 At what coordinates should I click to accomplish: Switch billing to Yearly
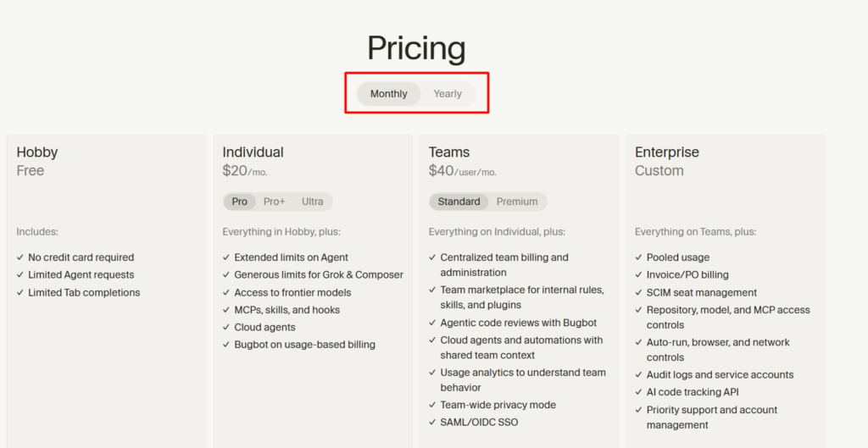(x=448, y=93)
